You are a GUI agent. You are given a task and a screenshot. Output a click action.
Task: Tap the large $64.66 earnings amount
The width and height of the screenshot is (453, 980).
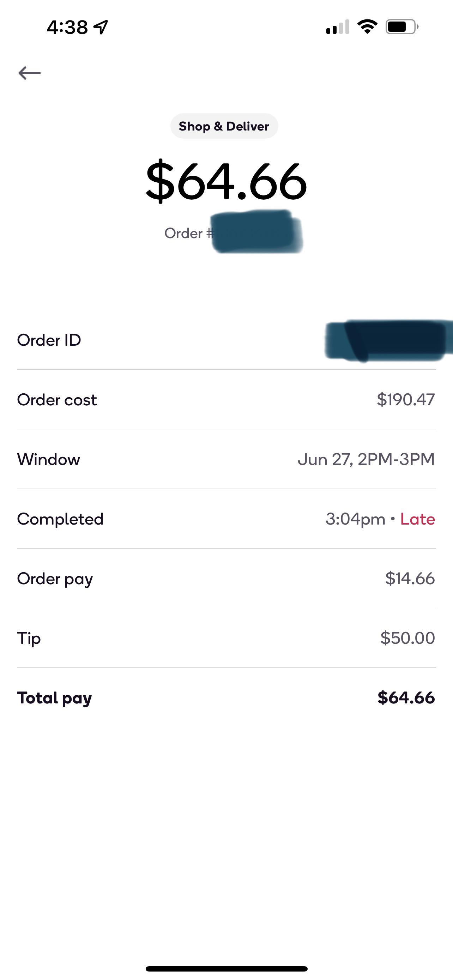coord(226,181)
